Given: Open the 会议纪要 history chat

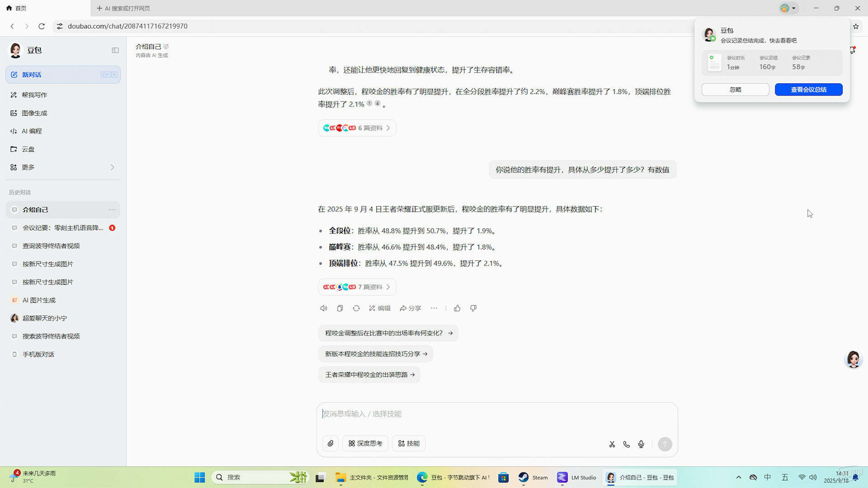Looking at the screenshot, I should [63, 228].
